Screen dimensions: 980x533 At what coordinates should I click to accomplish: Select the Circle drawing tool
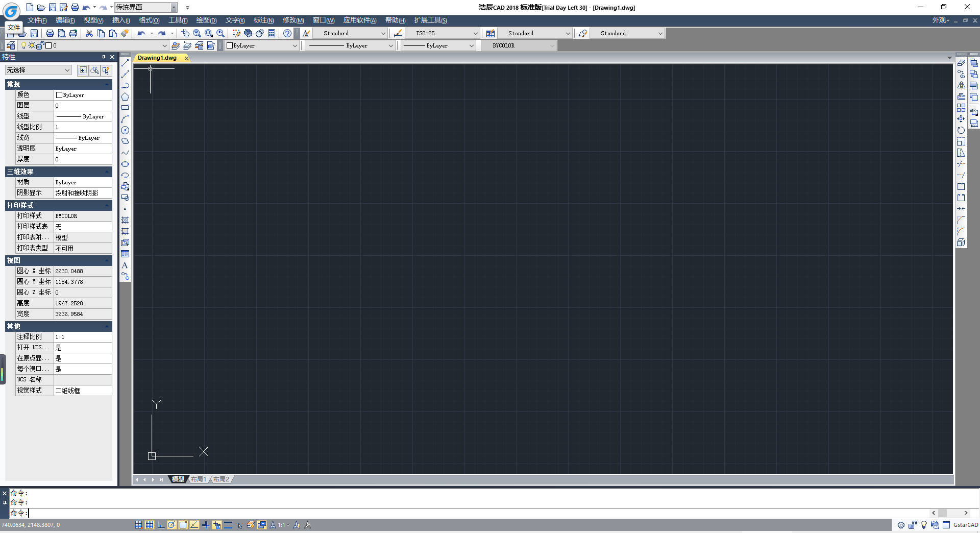coord(125,130)
